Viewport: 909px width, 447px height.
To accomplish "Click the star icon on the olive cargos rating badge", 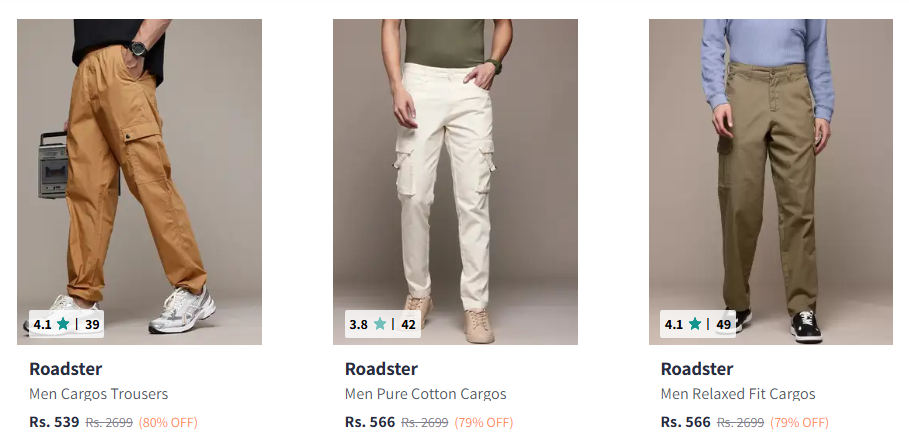I will coord(695,324).
